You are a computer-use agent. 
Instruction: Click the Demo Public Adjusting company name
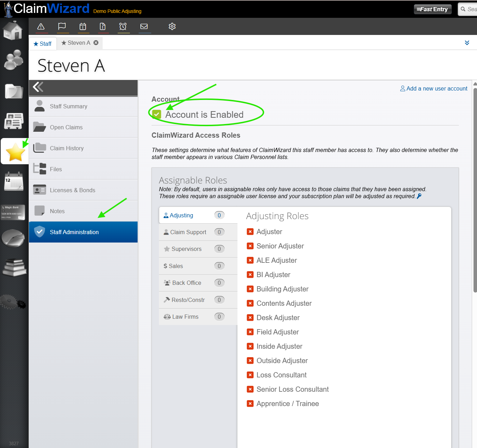pyautogui.click(x=117, y=11)
